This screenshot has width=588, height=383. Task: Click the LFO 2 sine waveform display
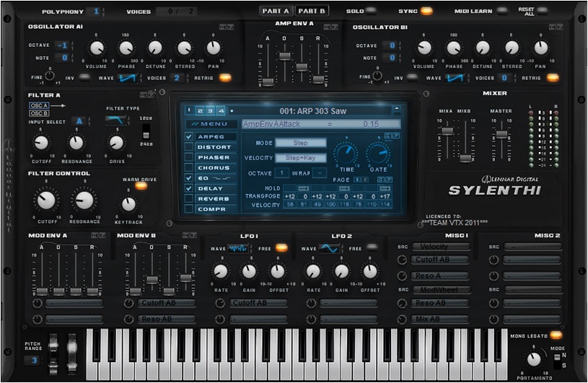(330, 248)
